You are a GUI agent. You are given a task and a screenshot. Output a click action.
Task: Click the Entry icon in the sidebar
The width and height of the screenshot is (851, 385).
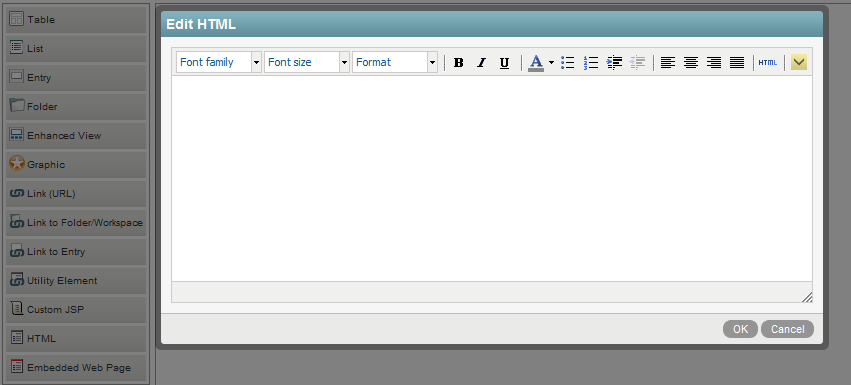pos(17,77)
